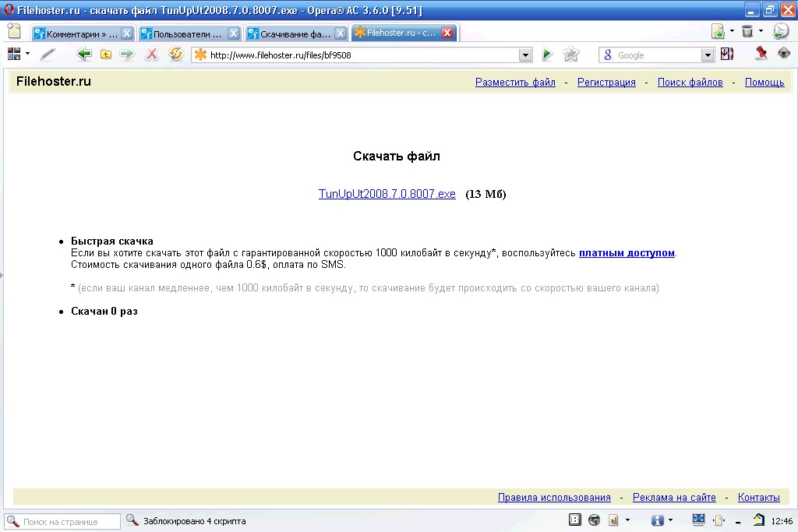Click the 'Заблокировано 4 скрипта' status text

pos(194,521)
